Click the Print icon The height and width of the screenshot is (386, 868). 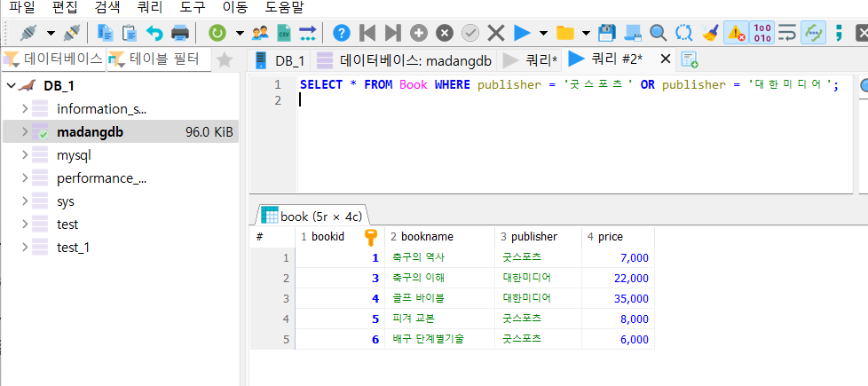click(x=180, y=33)
